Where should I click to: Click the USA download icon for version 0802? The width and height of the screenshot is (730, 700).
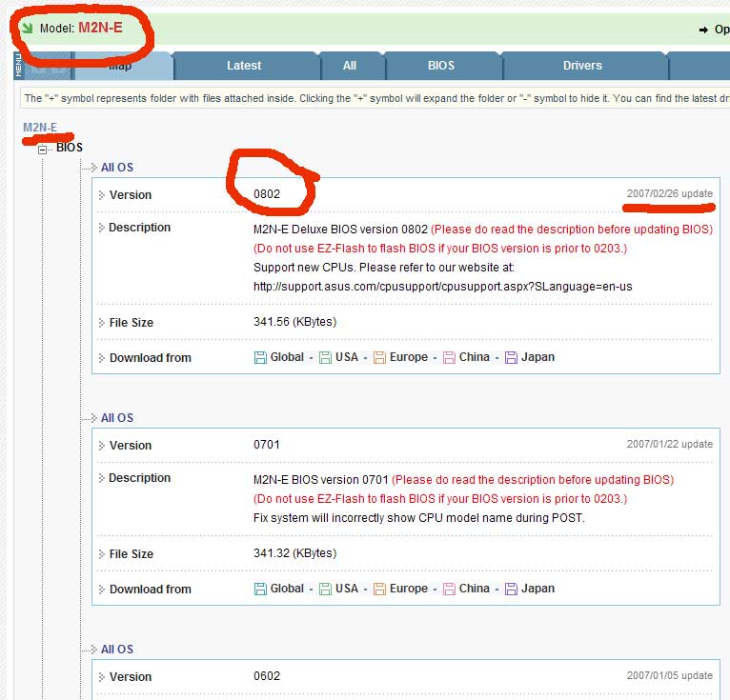[325, 358]
